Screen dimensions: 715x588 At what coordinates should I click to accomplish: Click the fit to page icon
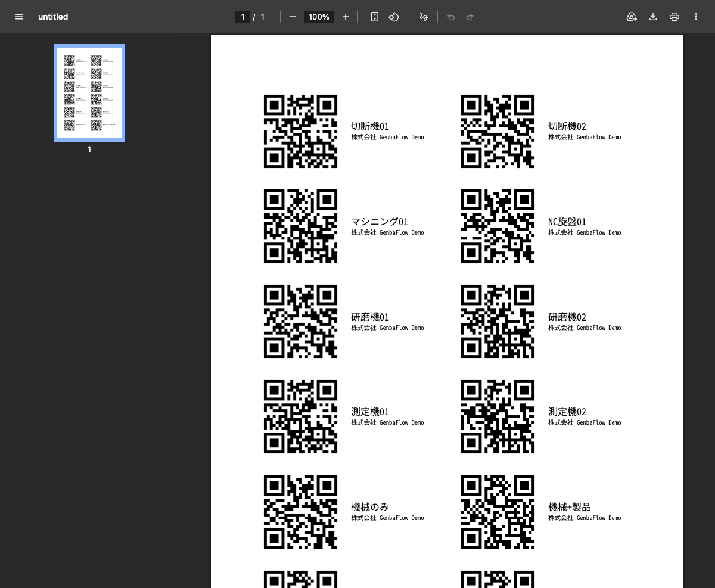pos(375,17)
